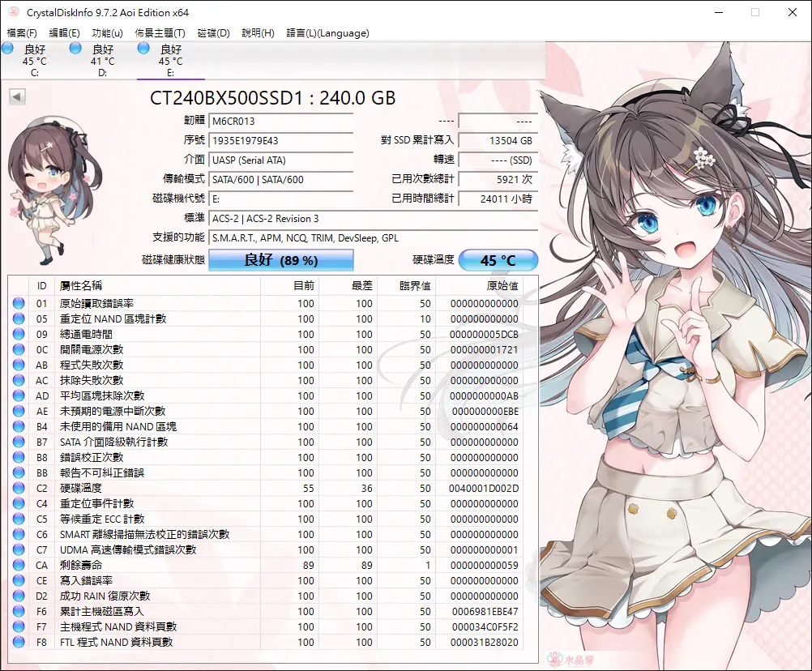Click status orb of AD 平均區塊抹除次數 row
This screenshot has height=671, width=812.
coord(19,395)
